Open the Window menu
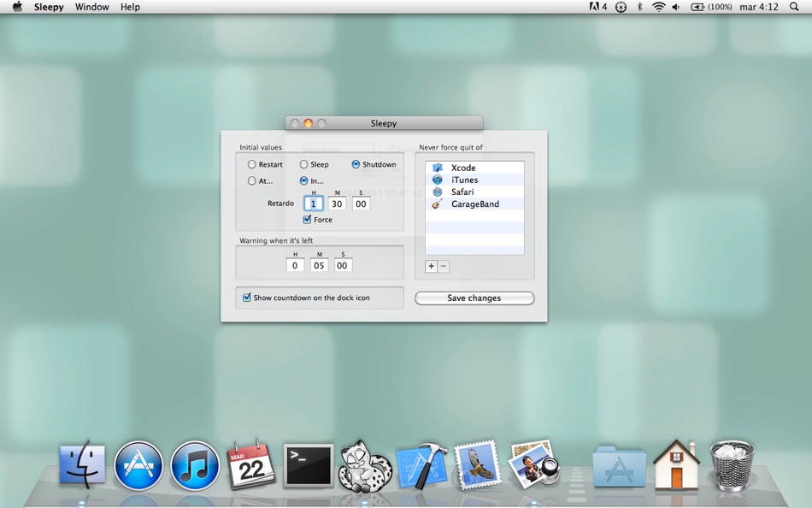Image resolution: width=812 pixels, height=508 pixels. (x=91, y=7)
